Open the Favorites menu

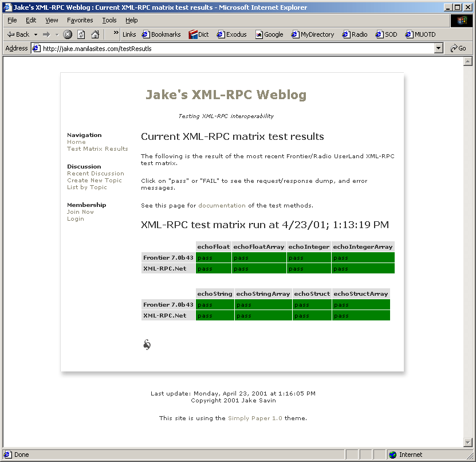tap(80, 20)
